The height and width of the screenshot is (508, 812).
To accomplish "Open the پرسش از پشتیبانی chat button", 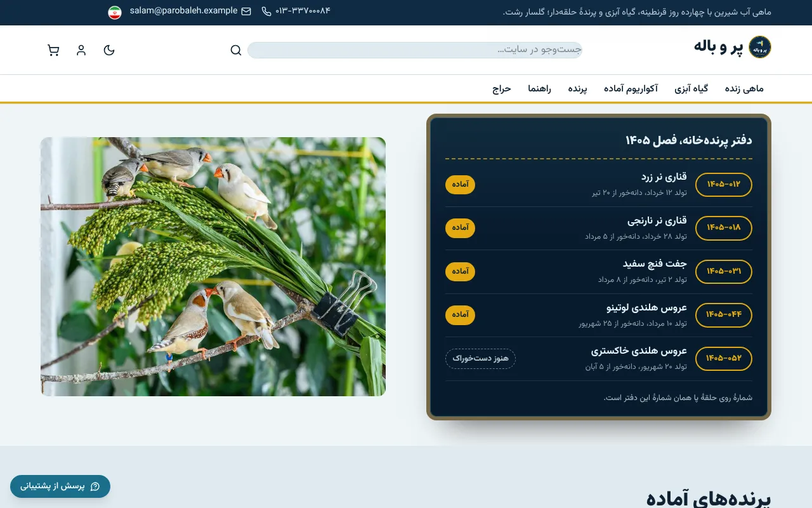I will (x=60, y=486).
